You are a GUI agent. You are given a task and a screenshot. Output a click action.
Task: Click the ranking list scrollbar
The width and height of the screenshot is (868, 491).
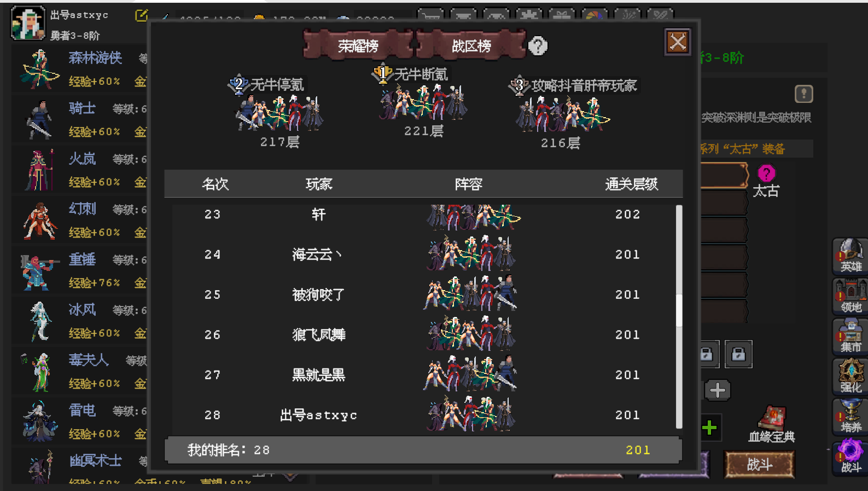coord(679,316)
